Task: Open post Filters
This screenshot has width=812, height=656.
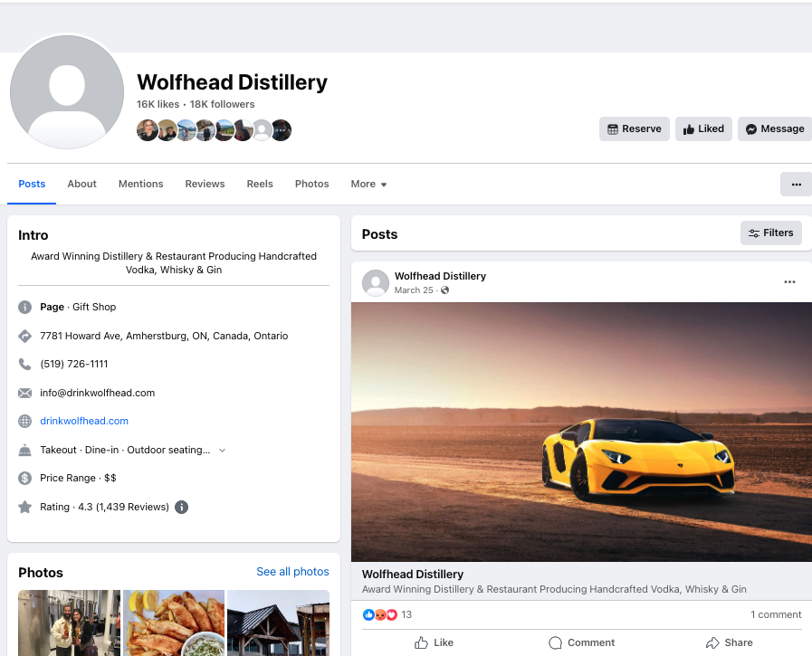Action: tap(771, 233)
